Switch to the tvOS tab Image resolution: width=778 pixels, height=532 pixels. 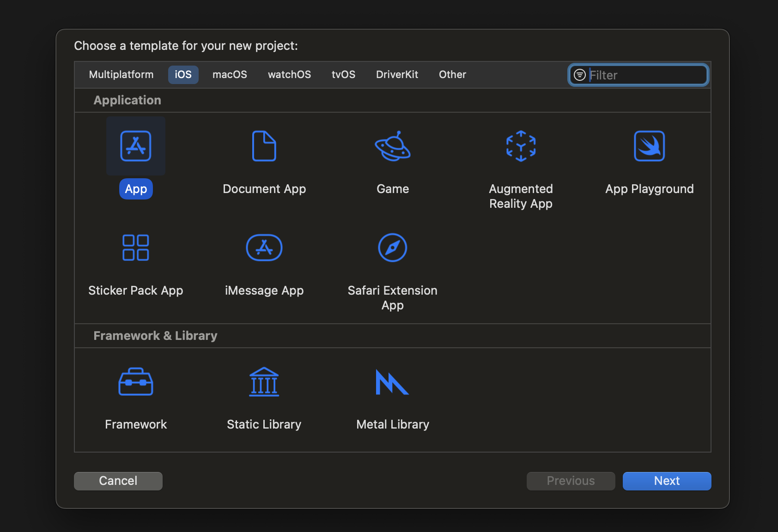[344, 74]
